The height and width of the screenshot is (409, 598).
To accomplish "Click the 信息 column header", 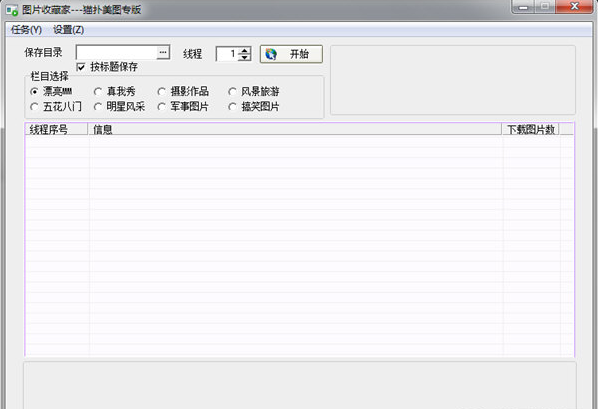I will tap(294, 129).
